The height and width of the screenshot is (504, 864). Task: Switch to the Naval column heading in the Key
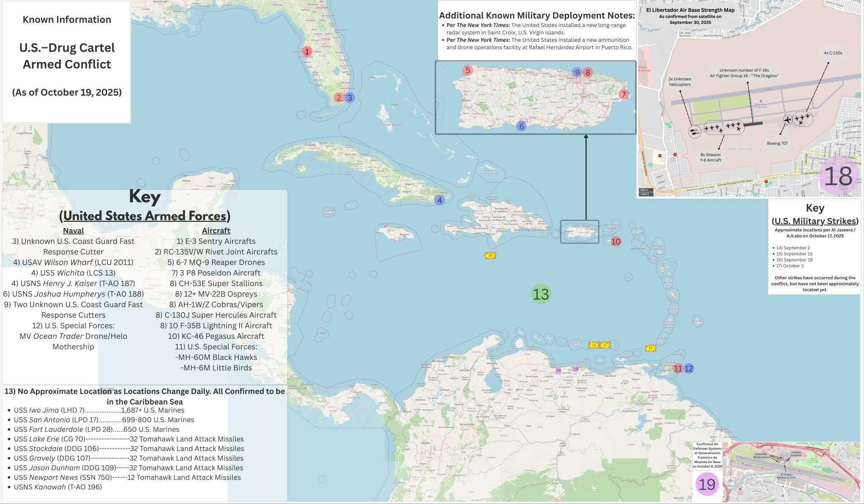tap(73, 230)
